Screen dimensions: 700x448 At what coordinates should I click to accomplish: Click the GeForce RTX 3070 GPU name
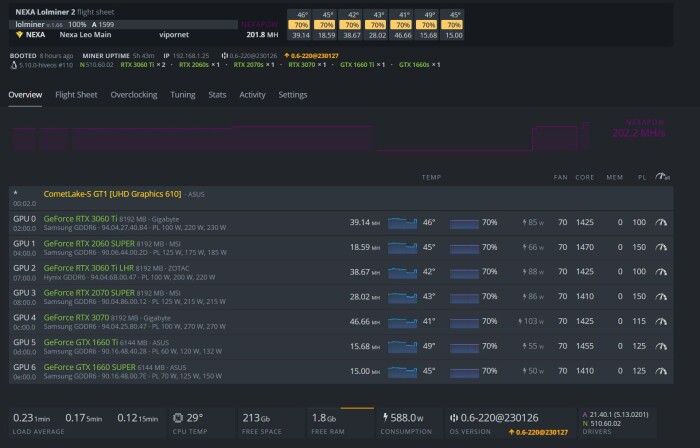76,318
